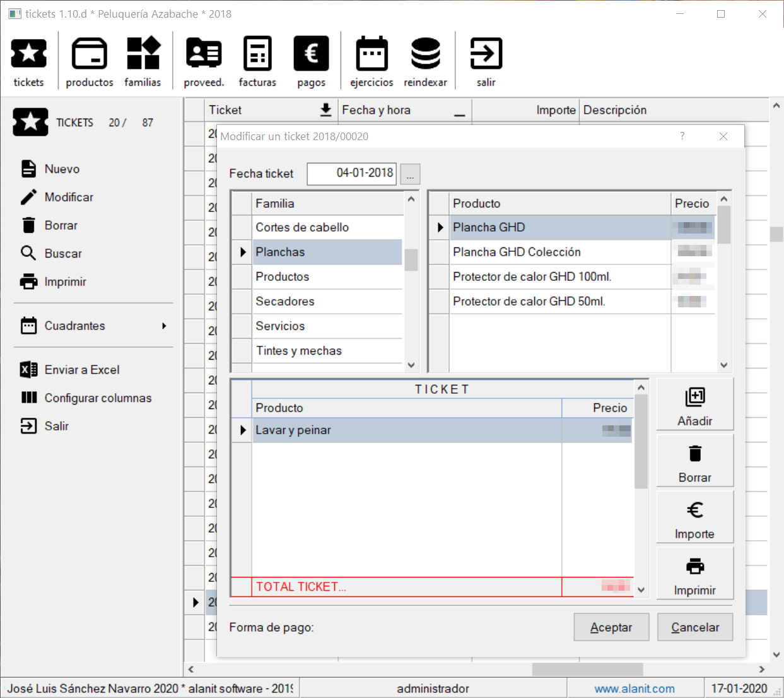Expand the Cuadrantes submenu arrow
This screenshot has height=698, width=784.
[x=164, y=326]
